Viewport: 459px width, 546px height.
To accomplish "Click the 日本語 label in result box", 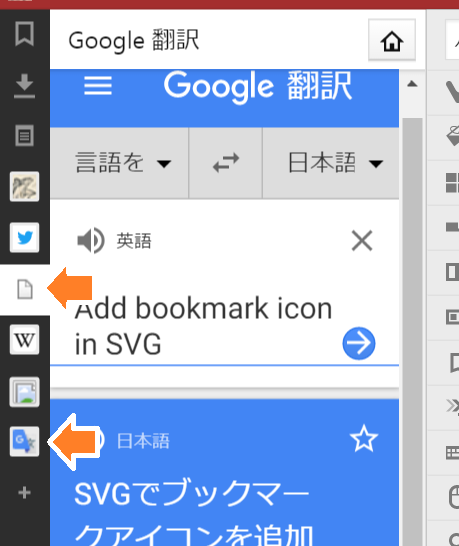I will pyautogui.click(x=143, y=441).
